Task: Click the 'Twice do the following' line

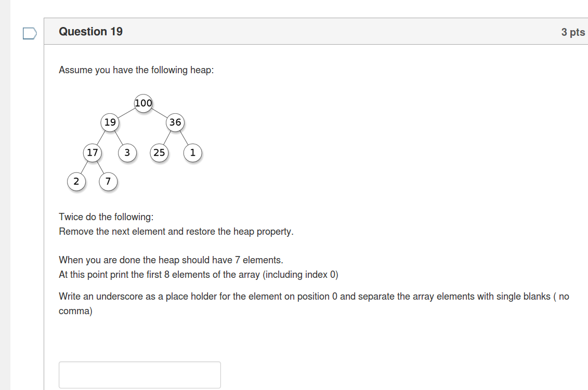Action: [106, 217]
